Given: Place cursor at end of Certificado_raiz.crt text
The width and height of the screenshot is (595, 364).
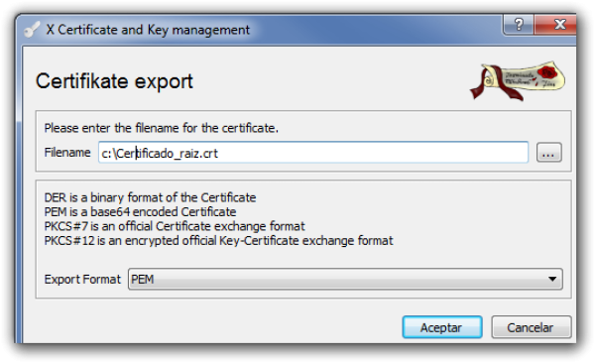Looking at the screenshot, I should point(219,154).
